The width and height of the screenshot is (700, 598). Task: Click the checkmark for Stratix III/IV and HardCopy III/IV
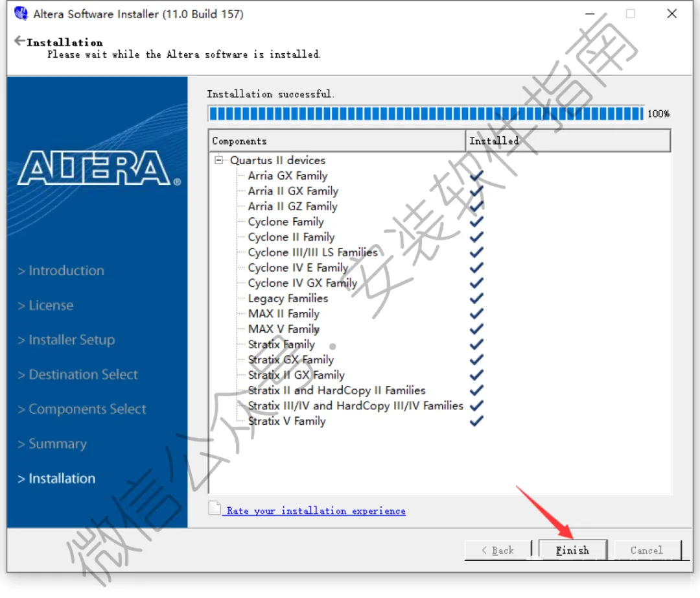pyautogui.click(x=477, y=405)
